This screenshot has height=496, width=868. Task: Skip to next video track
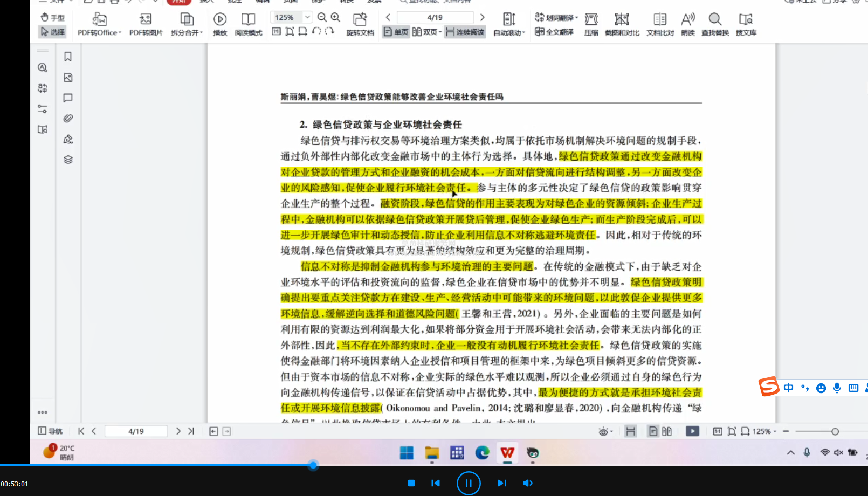tap(502, 483)
